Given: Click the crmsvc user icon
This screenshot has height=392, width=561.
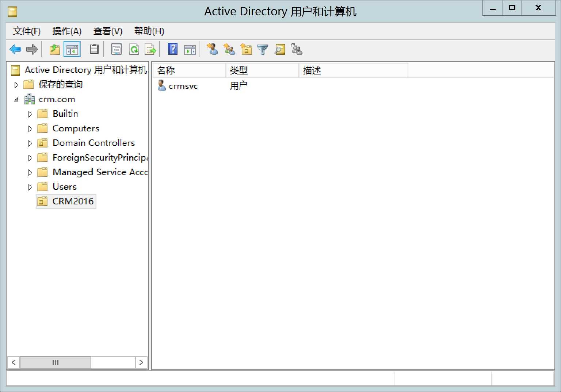Looking at the screenshot, I should point(161,85).
